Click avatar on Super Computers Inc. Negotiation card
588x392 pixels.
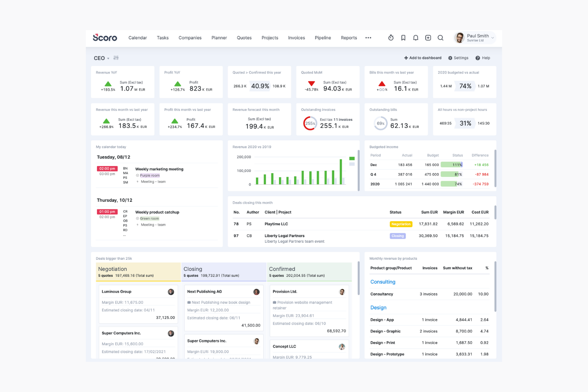(171, 334)
